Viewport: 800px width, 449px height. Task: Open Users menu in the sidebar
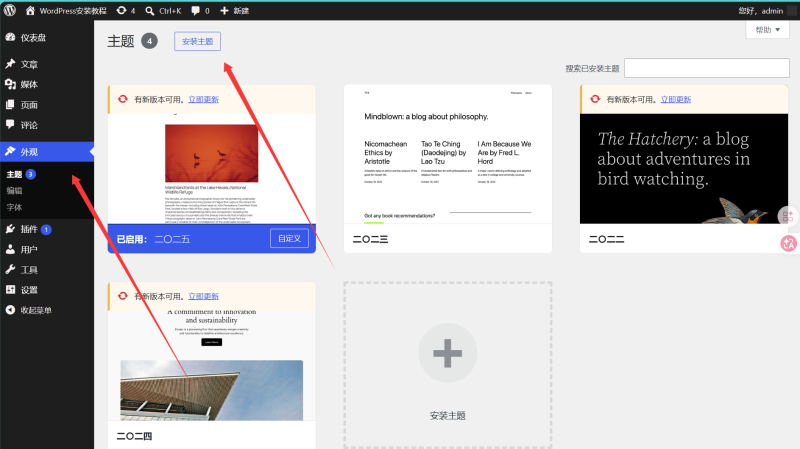point(47,250)
